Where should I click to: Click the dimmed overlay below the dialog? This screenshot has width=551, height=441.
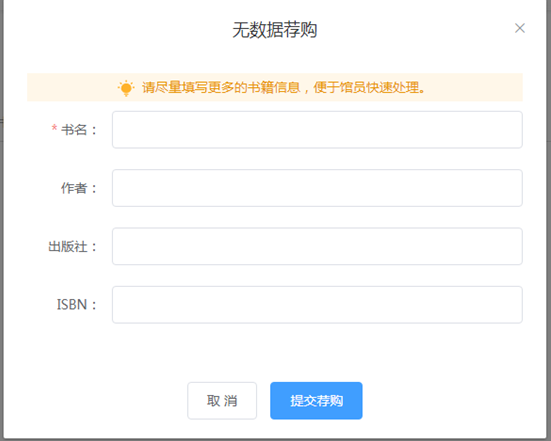pyautogui.click(x=276, y=440)
